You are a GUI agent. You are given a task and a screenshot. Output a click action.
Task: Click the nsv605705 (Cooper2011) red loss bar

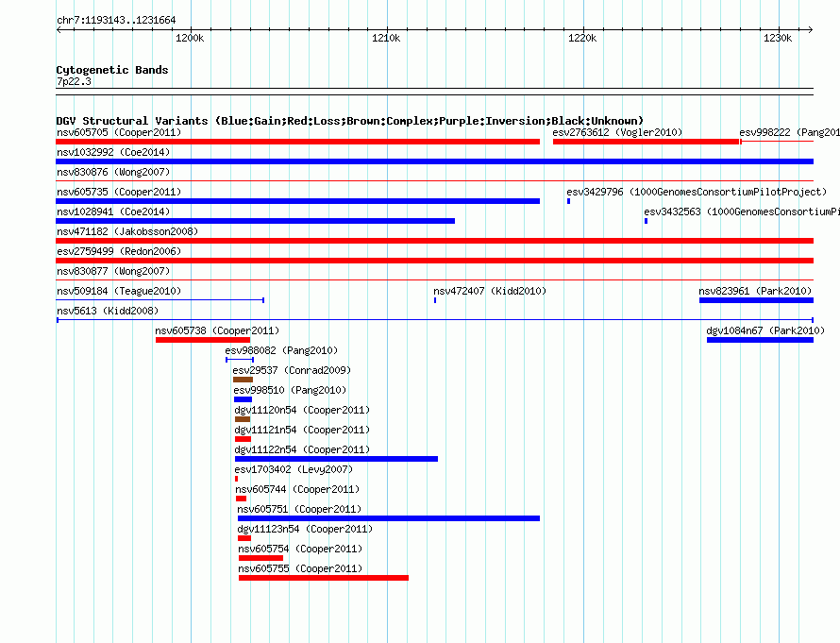pos(298,142)
